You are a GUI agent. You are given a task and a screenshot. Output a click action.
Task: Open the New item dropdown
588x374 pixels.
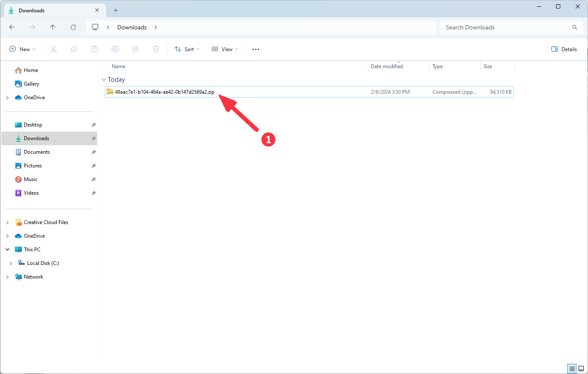tap(22, 49)
